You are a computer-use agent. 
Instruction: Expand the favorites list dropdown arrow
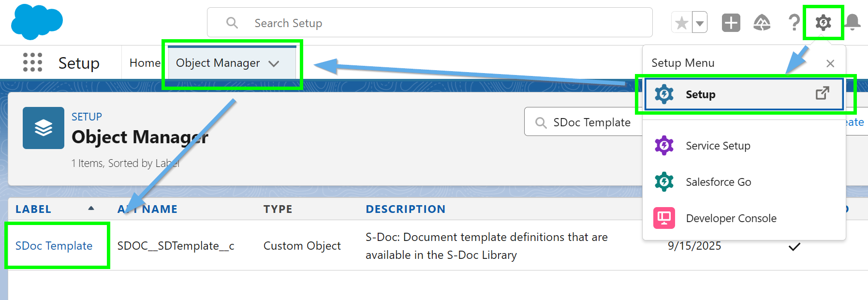coord(700,23)
